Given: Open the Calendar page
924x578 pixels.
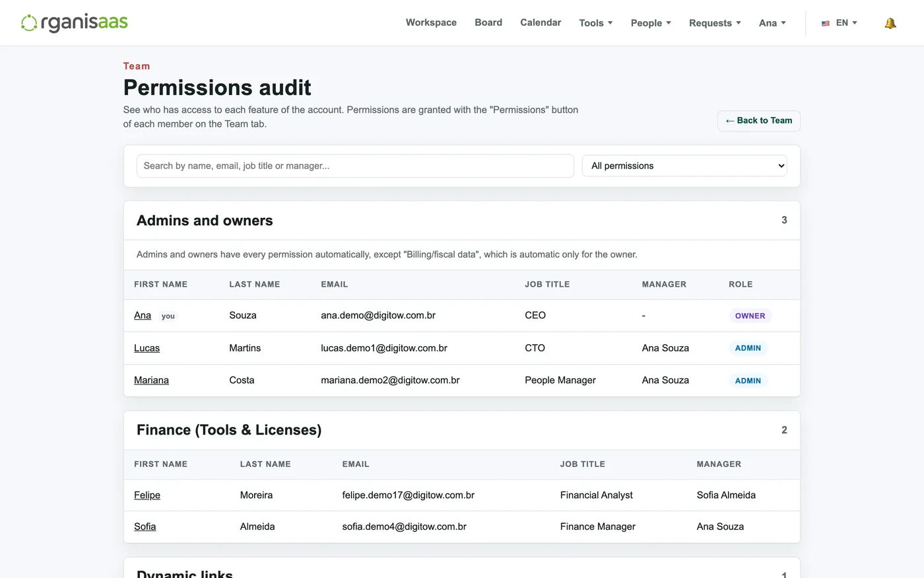Looking at the screenshot, I should point(541,22).
